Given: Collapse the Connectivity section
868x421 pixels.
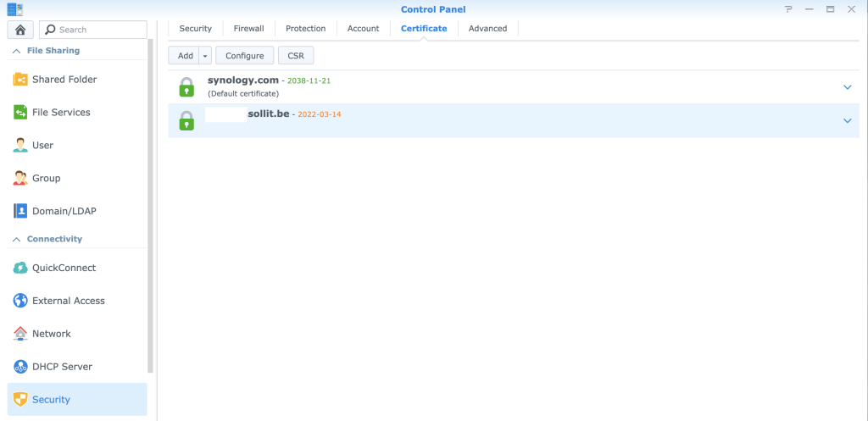Looking at the screenshot, I should click(x=16, y=240).
